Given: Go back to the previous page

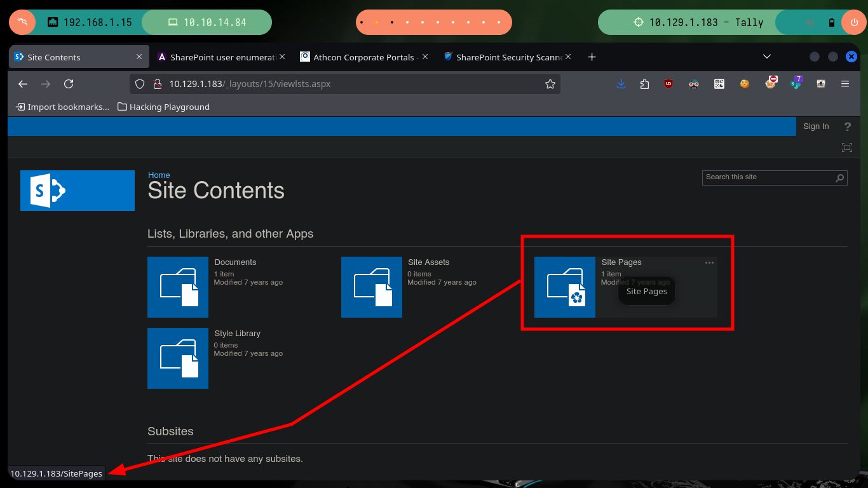Looking at the screenshot, I should click(x=23, y=84).
